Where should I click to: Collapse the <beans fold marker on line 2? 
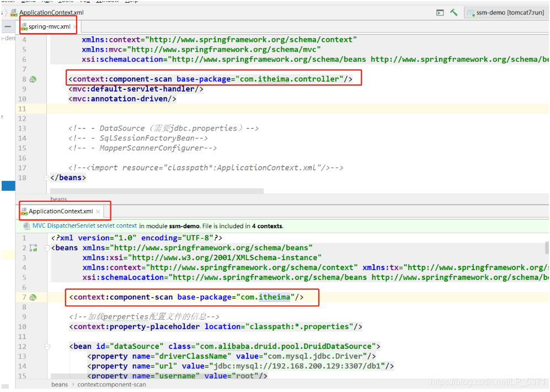(47, 248)
